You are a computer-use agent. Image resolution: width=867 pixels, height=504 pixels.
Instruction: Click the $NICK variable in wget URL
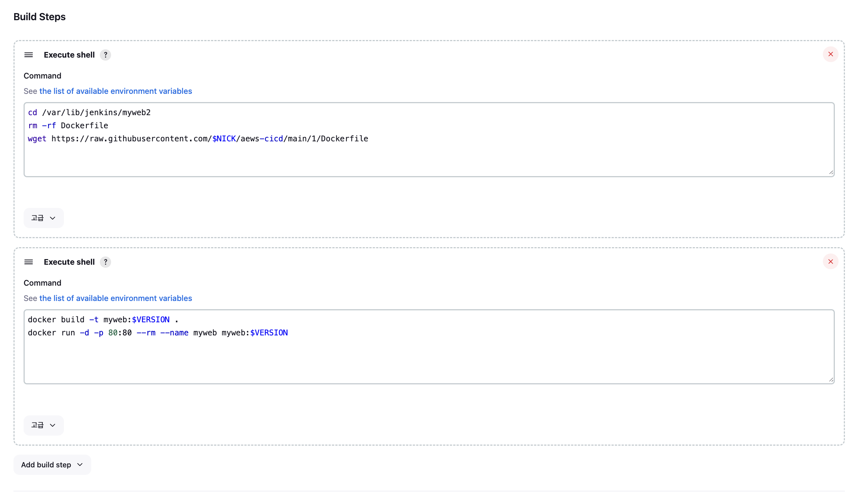click(x=224, y=139)
